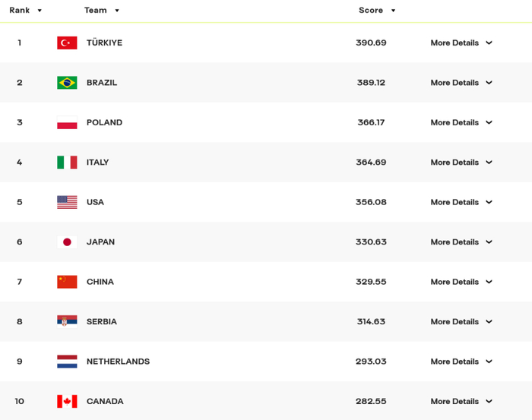Click the Japan flag icon

(x=67, y=242)
